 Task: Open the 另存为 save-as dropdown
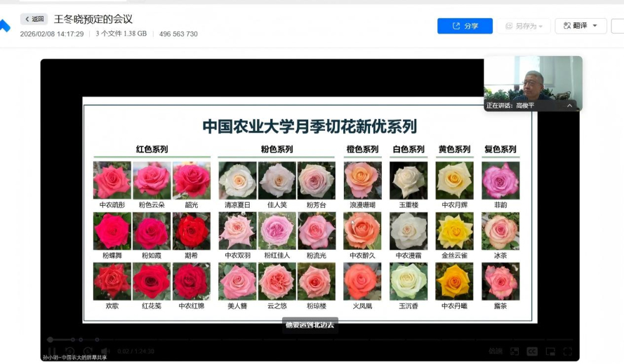coord(524,26)
